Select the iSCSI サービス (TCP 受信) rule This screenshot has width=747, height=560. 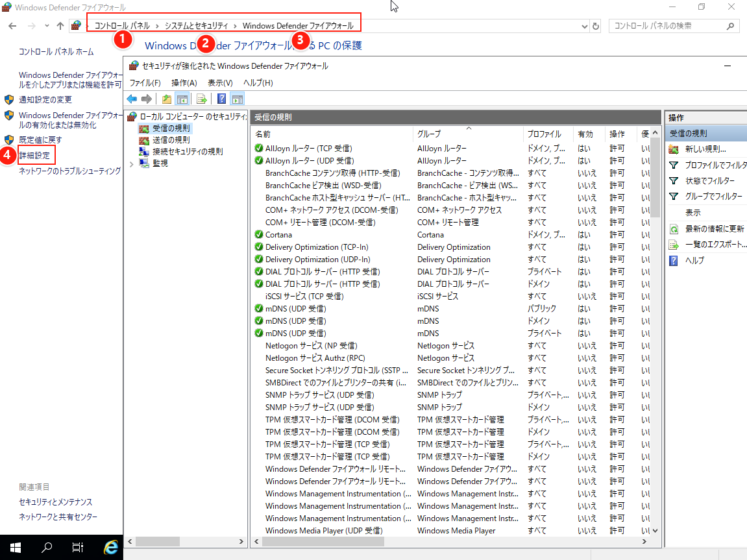tap(450, 296)
